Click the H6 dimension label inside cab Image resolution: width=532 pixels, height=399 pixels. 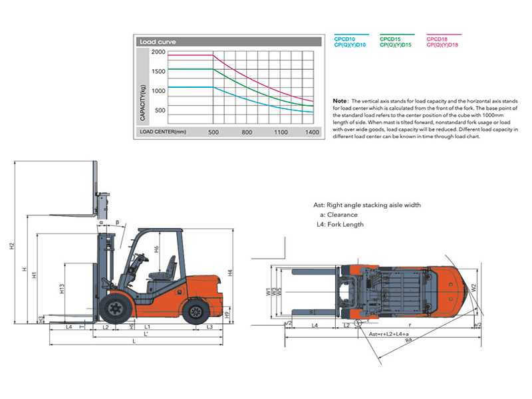click(156, 249)
